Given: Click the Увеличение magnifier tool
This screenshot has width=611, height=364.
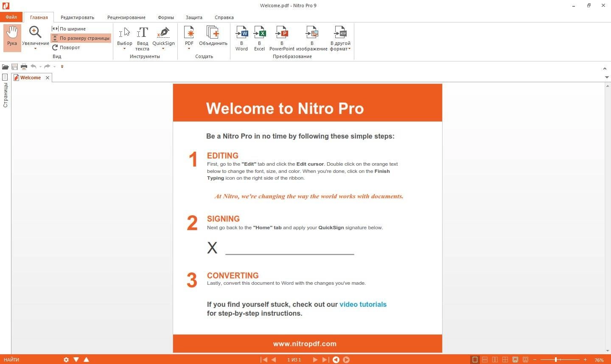Looking at the screenshot, I should point(35,35).
